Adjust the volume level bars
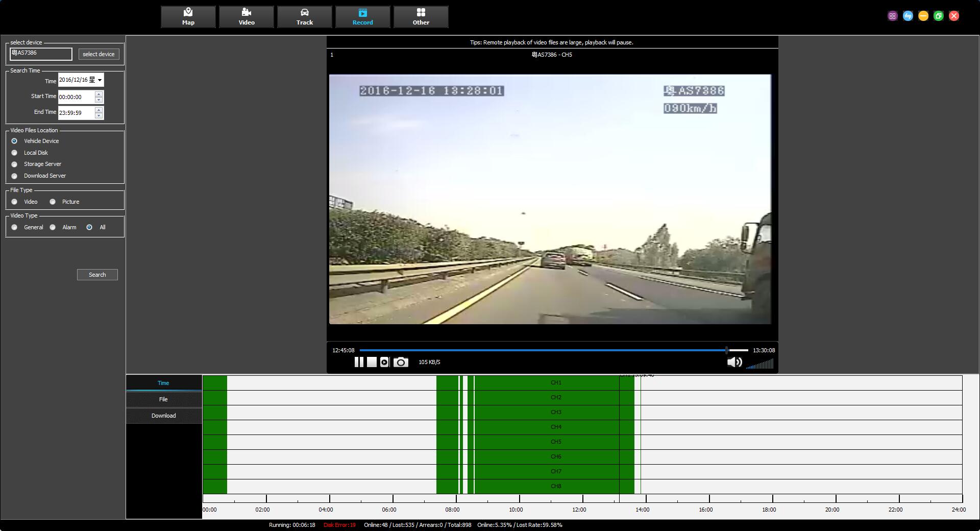Screen dimensions: 980x531 coord(760,363)
